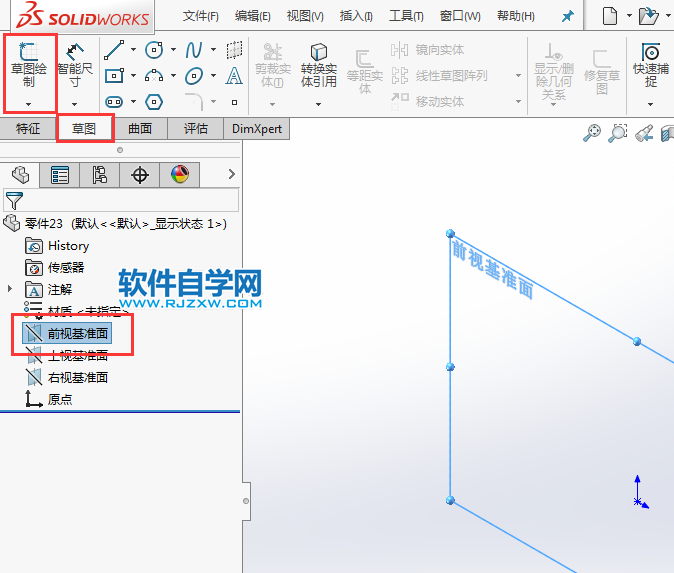Select the Ellipse sketch tool

(x=194, y=76)
